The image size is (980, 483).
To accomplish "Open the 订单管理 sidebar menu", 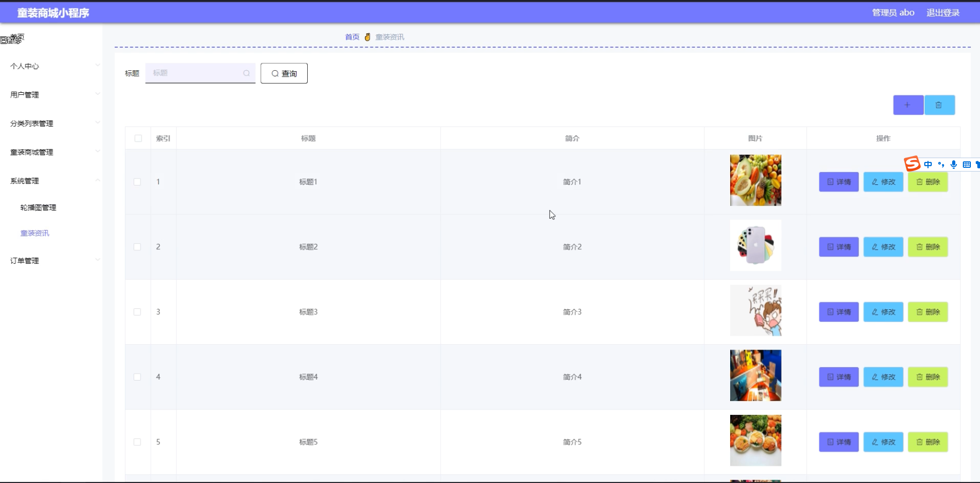I will point(51,261).
